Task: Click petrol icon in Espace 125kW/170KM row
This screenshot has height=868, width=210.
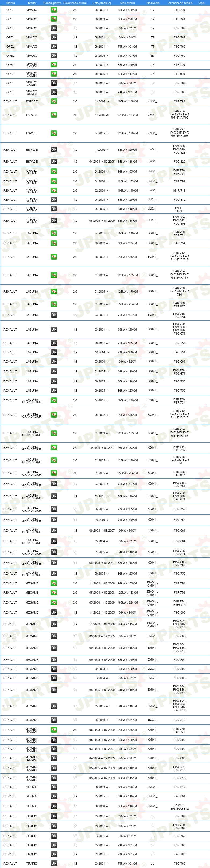Action: pos(54,134)
